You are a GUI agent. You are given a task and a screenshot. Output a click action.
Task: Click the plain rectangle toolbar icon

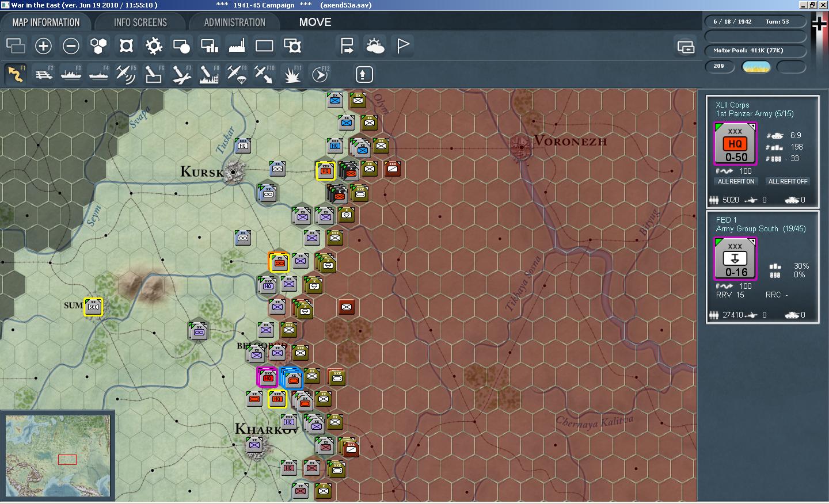[x=264, y=45]
